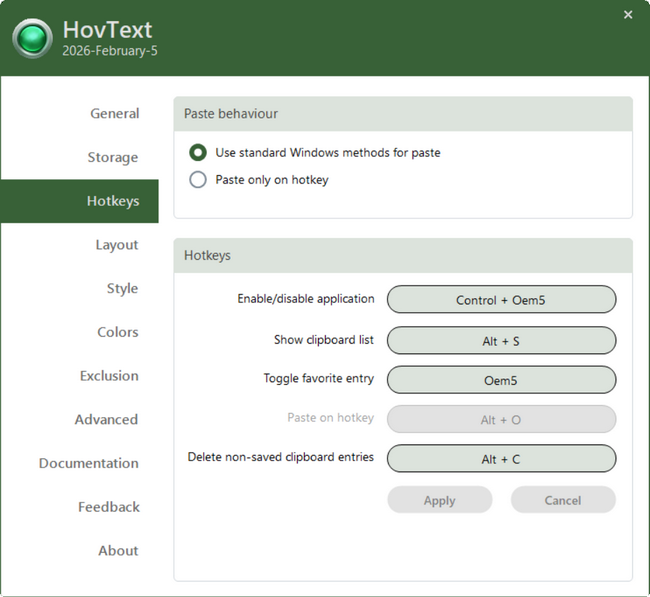This screenshot has width=650, height=597.
Task: Switch to the Storage tab
Action: [112, 157]
